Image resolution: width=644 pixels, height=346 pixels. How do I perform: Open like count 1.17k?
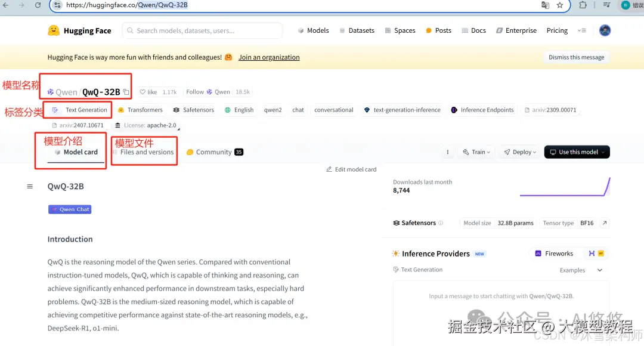(169, 92)
